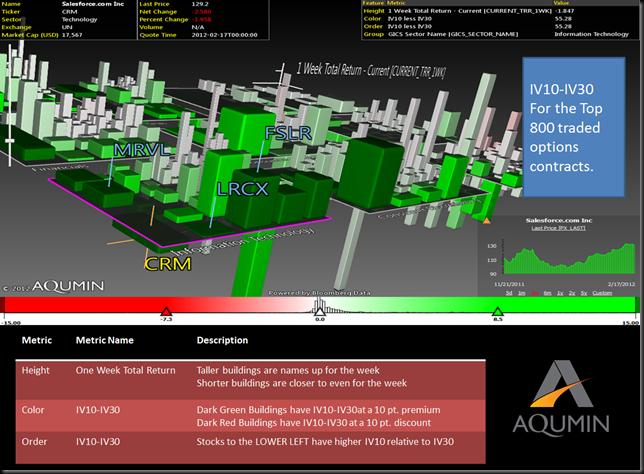Click the LRCX building label
644x474 pixels.
(242, 189)
